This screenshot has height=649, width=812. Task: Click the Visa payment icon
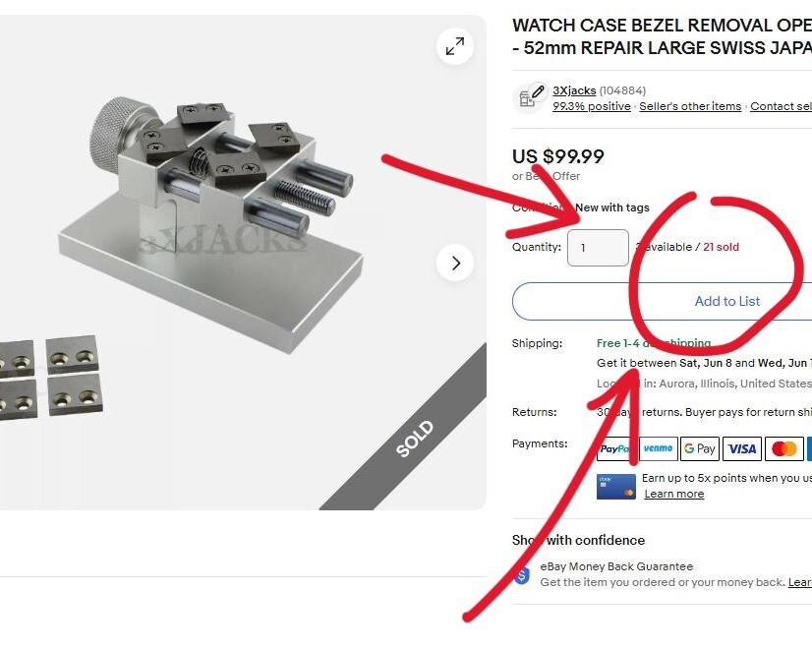(x=742, y=448)
